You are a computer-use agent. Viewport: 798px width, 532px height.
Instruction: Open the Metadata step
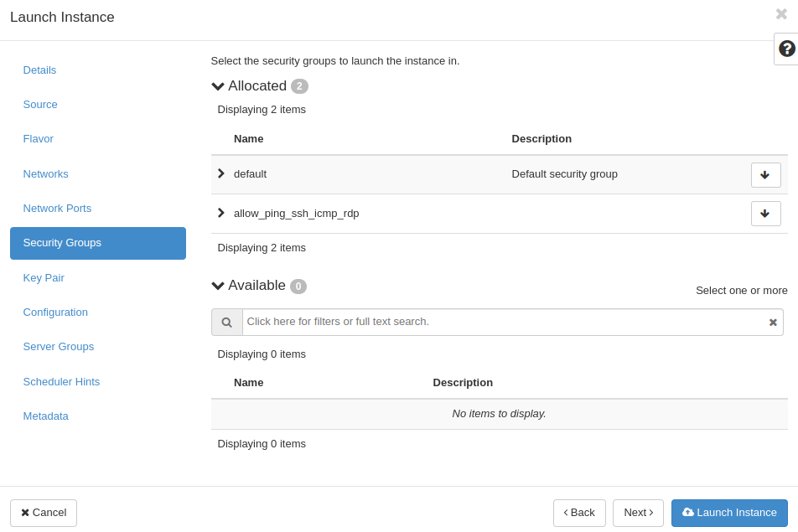46,416
